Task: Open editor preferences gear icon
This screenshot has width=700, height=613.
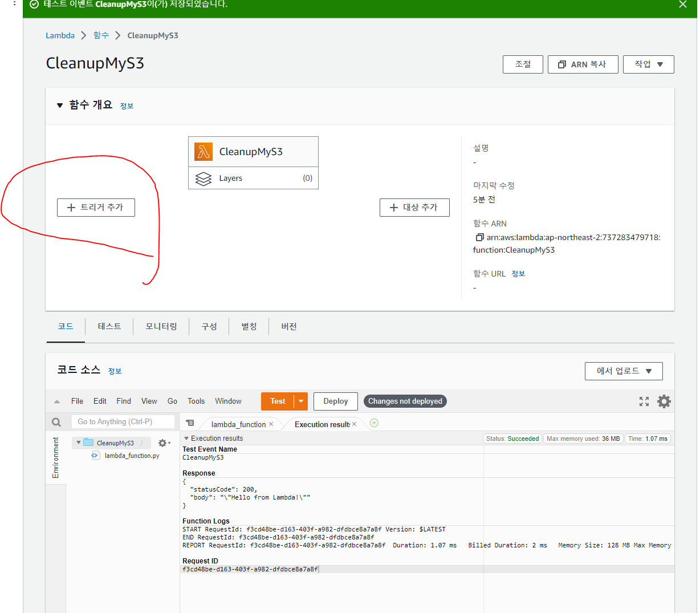Action: [x=664, y=401]
